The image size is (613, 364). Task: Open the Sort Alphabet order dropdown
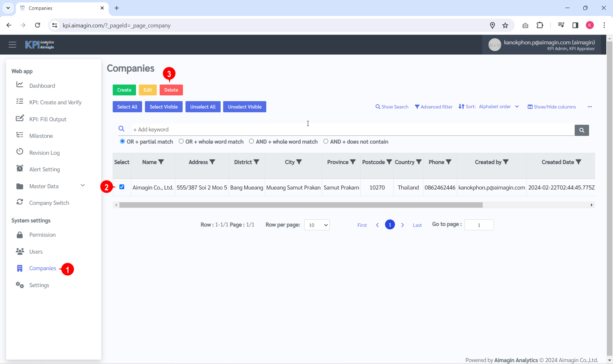pos(498,107)
